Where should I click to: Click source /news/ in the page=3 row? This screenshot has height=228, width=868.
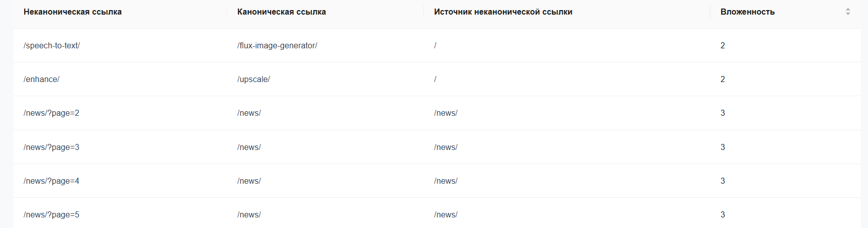click(446, 147)
